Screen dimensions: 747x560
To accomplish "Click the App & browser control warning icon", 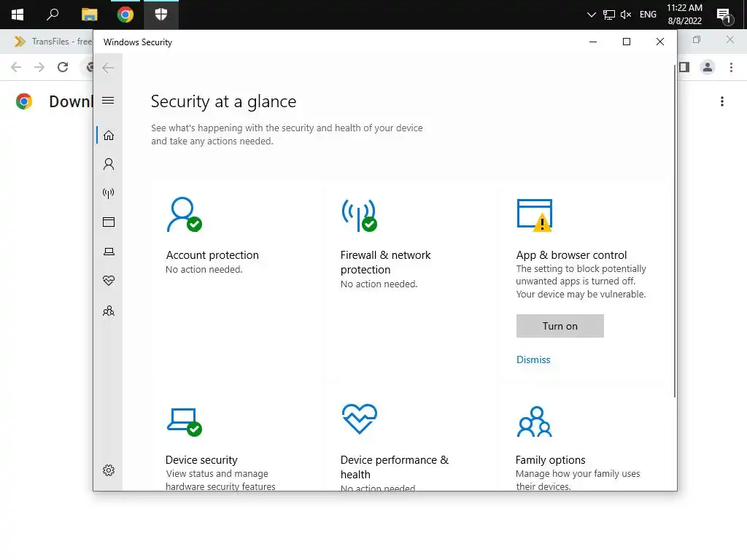I will pos(535,215).
